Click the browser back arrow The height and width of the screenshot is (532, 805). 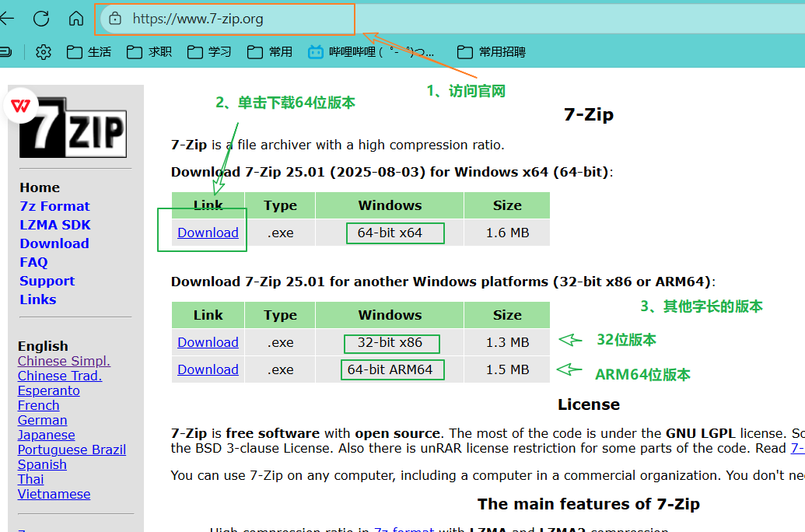click(x=7, y=19)
